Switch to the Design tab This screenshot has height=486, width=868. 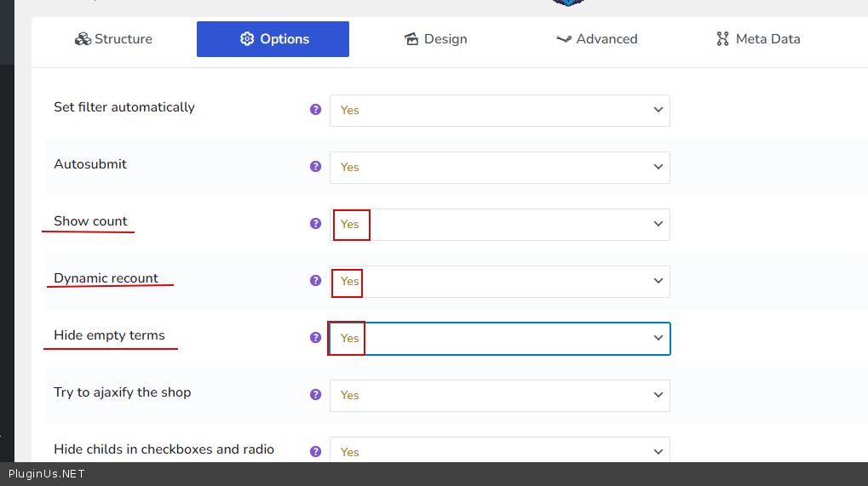[435, 39]
